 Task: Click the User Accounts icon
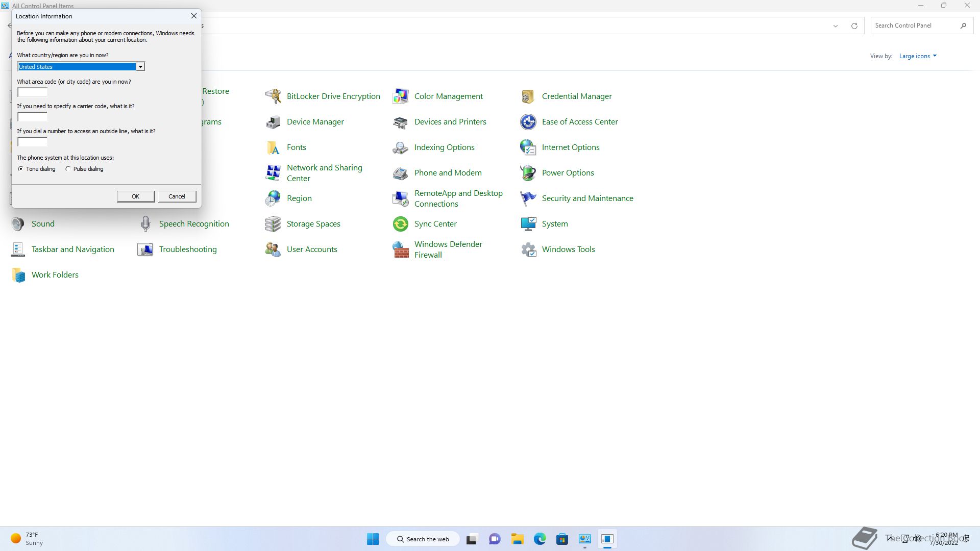[273, 249]
